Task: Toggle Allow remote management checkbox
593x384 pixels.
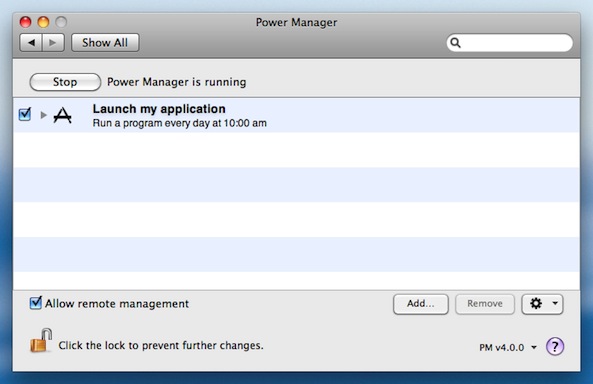Action: coord(36,303)
